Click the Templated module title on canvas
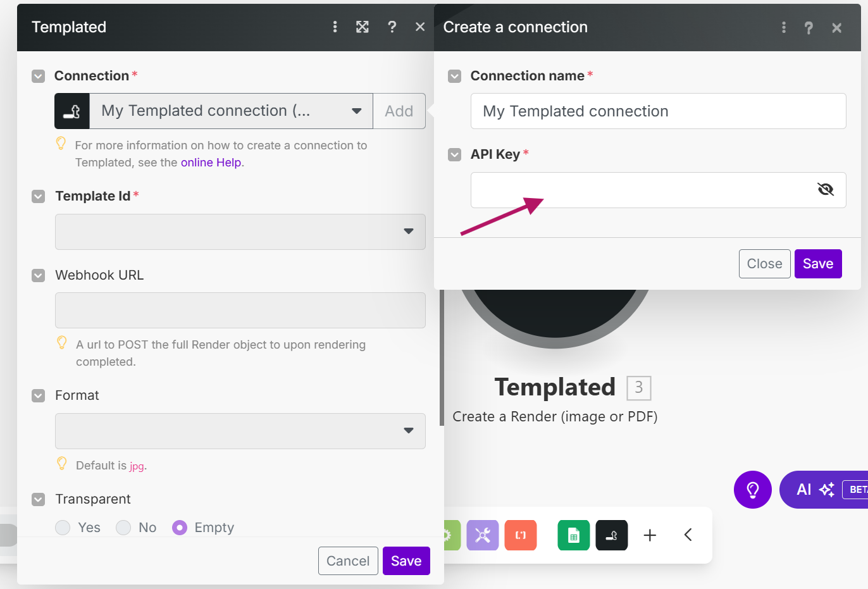The height and width of the screenshot is (589, 868). pos(555,387)
